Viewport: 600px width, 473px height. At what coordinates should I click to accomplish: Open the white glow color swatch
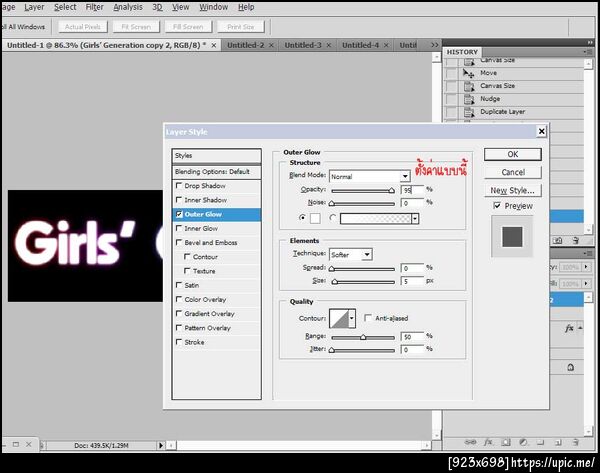[315, 218]
